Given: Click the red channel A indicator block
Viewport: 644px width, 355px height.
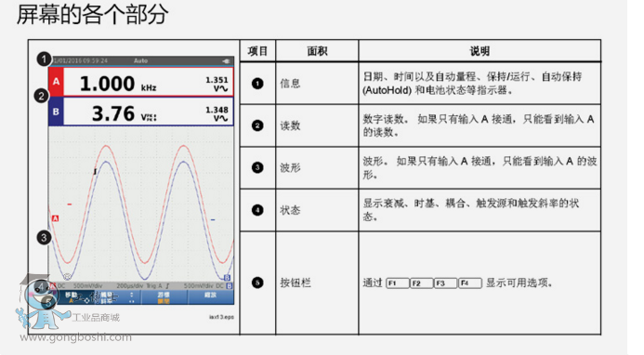Looking at the screenshot, I should click(57, 82).
